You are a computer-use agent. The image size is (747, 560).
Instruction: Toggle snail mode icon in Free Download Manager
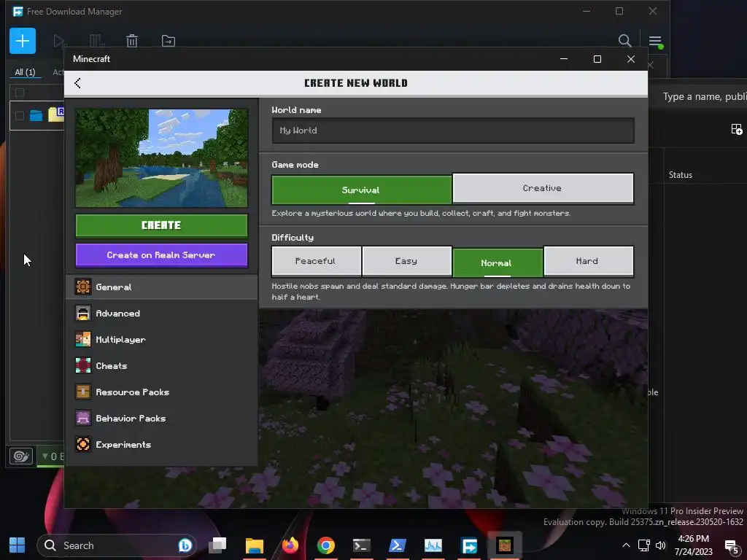tap(21, 456)
